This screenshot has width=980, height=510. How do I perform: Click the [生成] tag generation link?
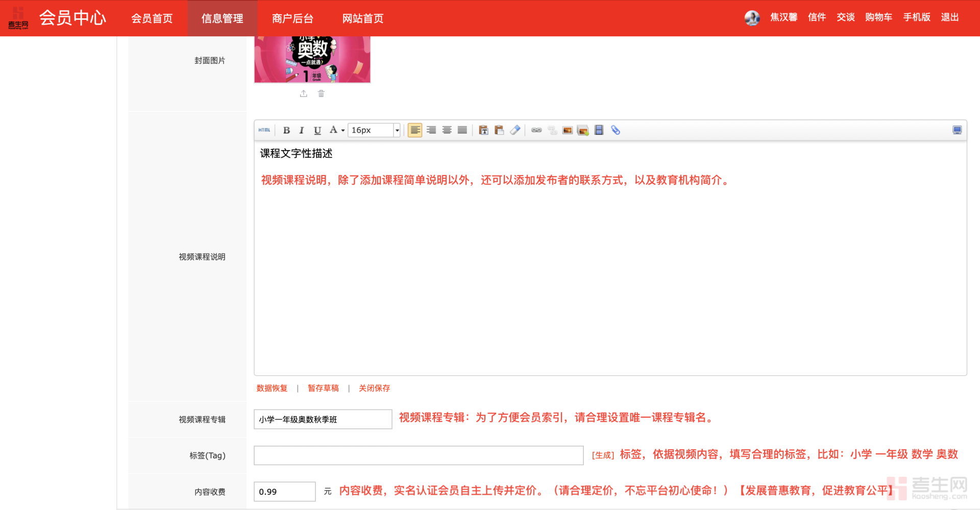point(603,455)
